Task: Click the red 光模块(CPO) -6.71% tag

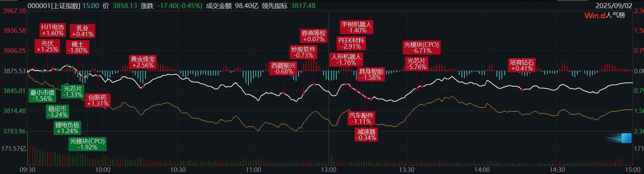Action: tap(422, 48)
